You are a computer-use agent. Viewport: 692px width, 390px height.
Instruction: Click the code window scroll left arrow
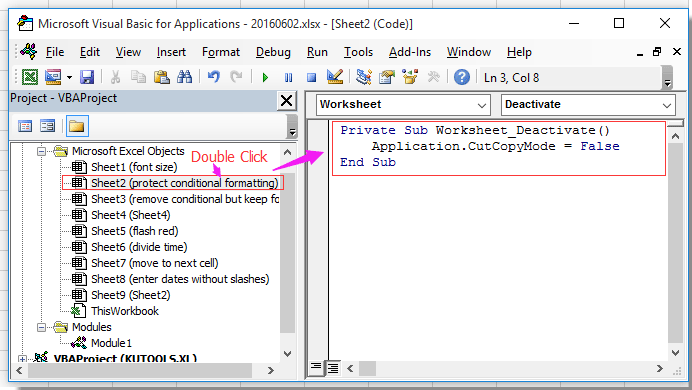click(350, 368)
